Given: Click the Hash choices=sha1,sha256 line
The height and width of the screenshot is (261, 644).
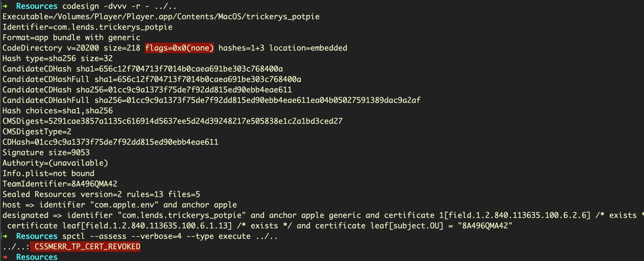Looking at the screenshot, I should point(58,111).
